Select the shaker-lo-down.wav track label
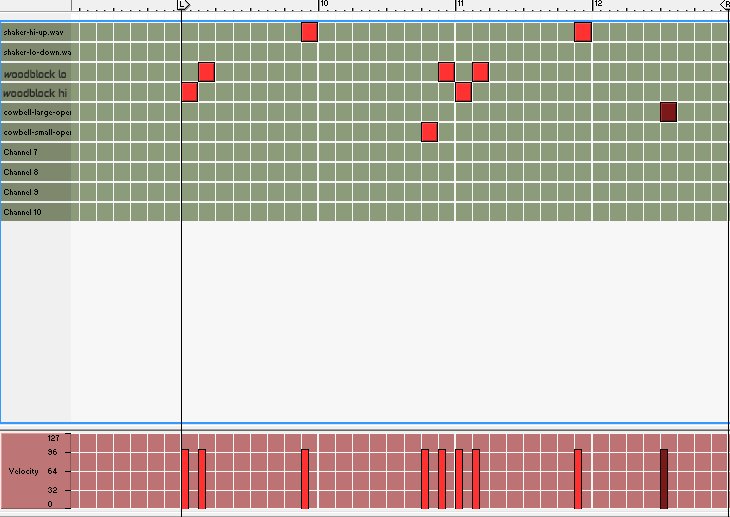Image resolution: width=730 pixels, height=517 pixels. click(37, 52)
